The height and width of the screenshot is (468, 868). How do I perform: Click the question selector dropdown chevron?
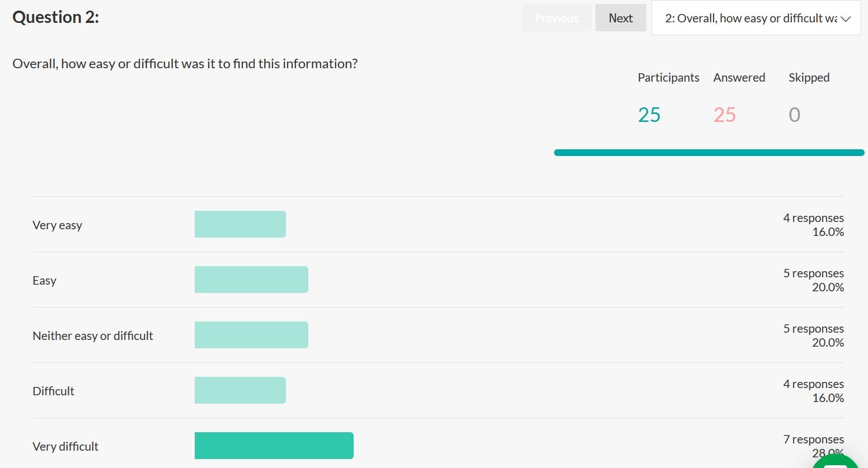(846, 19)
